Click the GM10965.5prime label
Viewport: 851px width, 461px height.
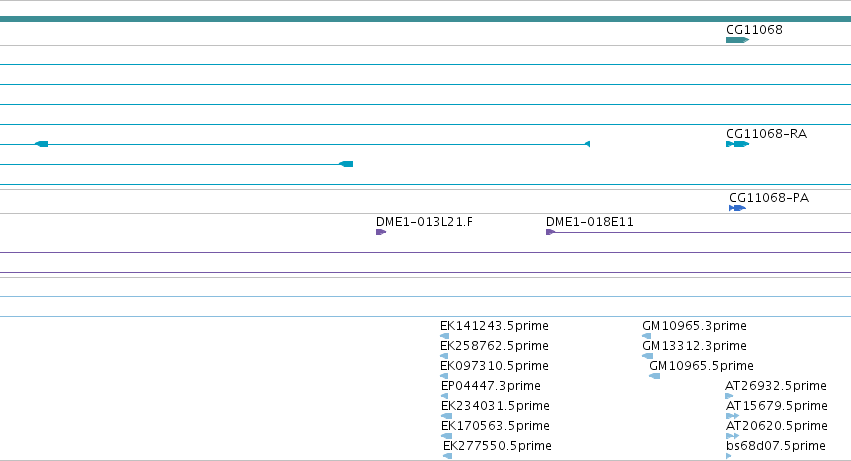tap(702, 366)
